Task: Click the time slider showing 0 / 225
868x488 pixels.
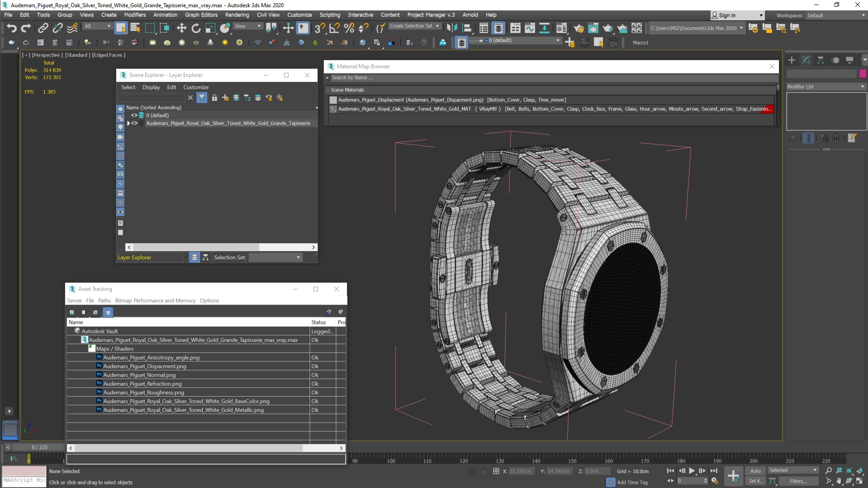Action: click(x=39, y=447)
